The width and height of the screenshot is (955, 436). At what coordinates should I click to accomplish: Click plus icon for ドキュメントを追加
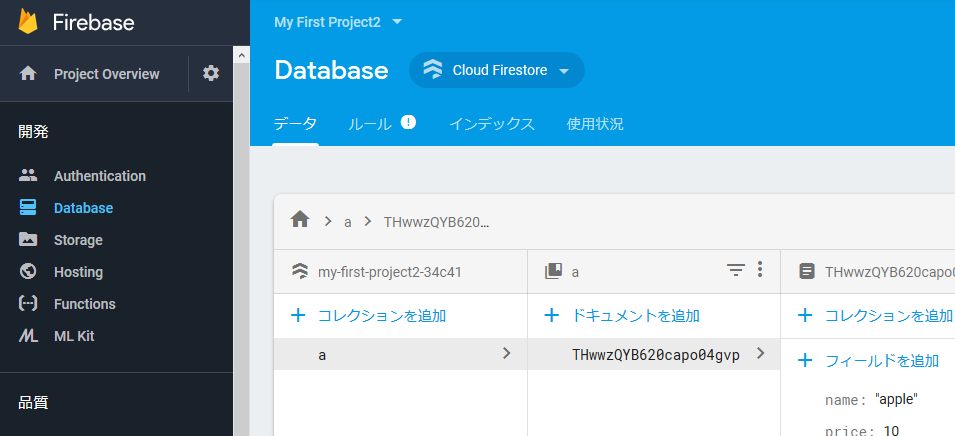tap(551, 315)
